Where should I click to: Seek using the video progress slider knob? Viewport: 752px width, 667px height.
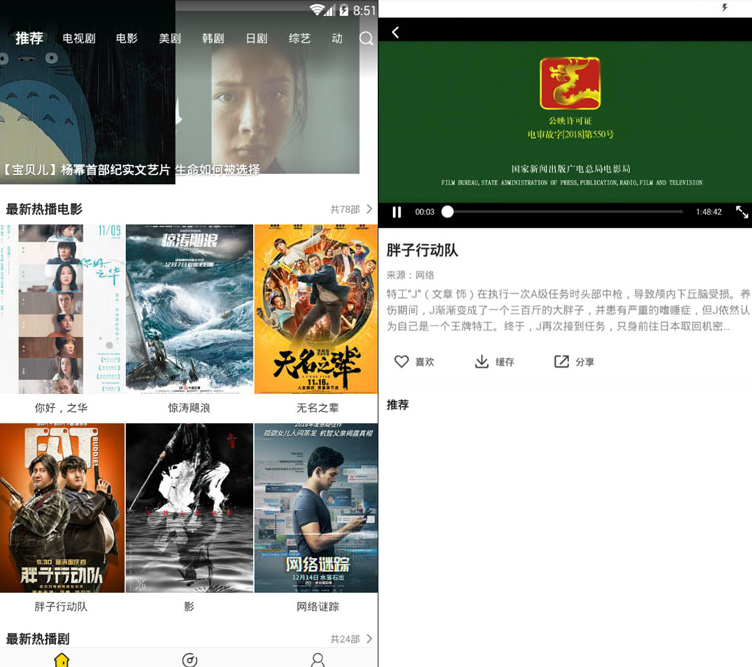tap(447, 211)
